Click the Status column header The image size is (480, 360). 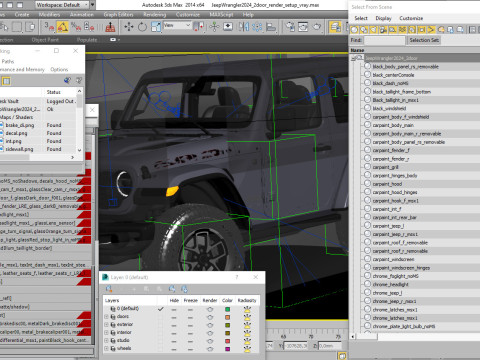click(x=54, y=92)
